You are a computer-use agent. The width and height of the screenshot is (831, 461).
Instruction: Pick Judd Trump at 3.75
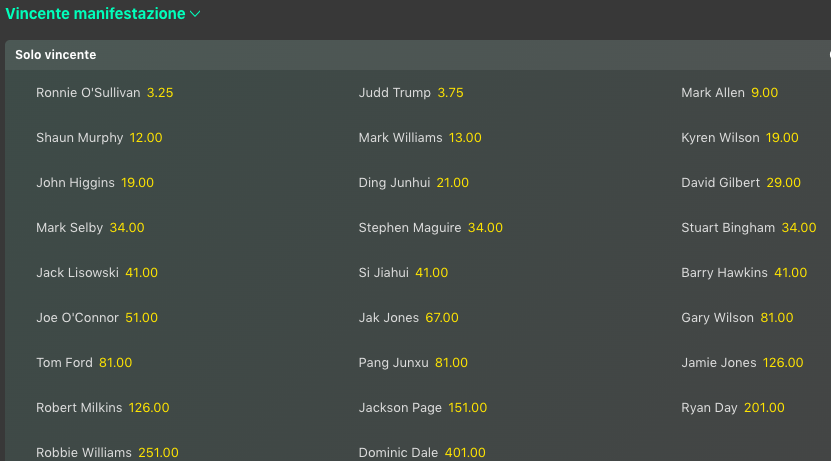coord(450,93)
